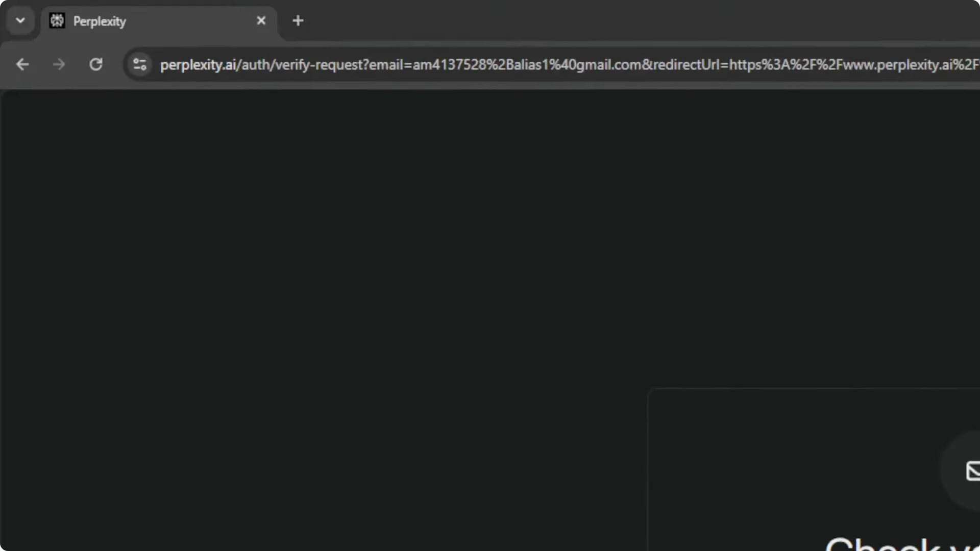Click empty tab strip area beside plus button
Viewport: 980px width, 551px height.
click(612, 20)
